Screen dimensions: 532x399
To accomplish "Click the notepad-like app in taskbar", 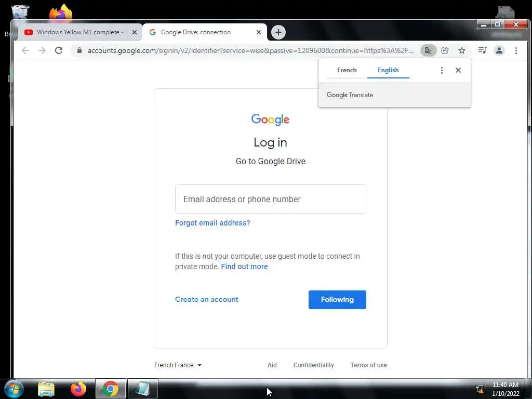I will click(142, 389).
